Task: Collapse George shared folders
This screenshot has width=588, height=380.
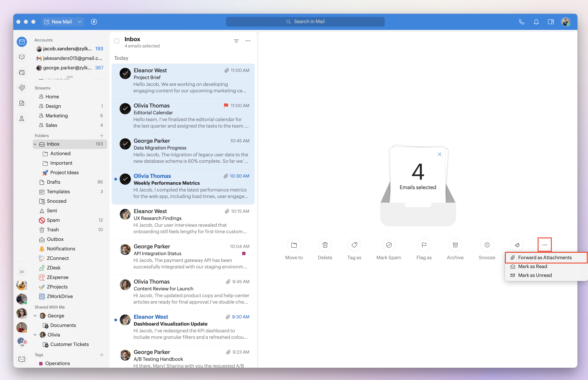Action: point(35,316)
